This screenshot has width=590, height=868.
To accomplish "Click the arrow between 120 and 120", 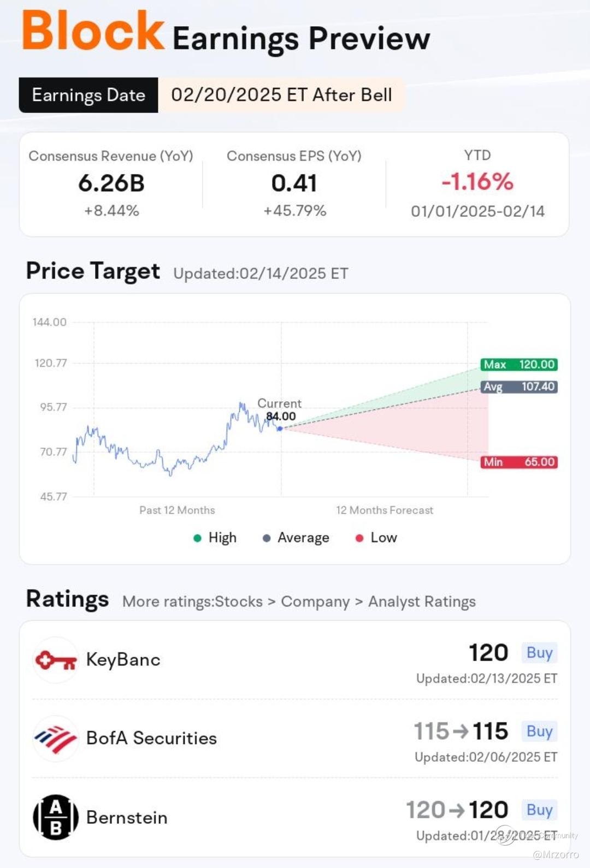I will [457, 810].
